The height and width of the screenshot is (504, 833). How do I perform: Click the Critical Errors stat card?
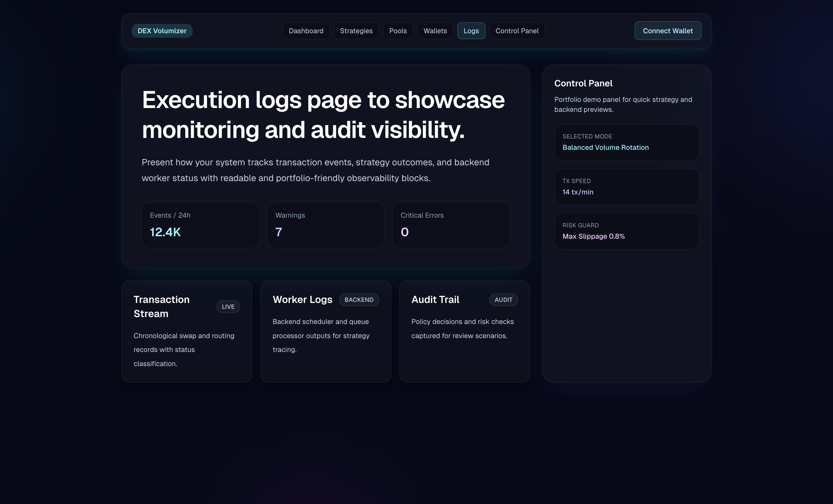pos(451,225)
